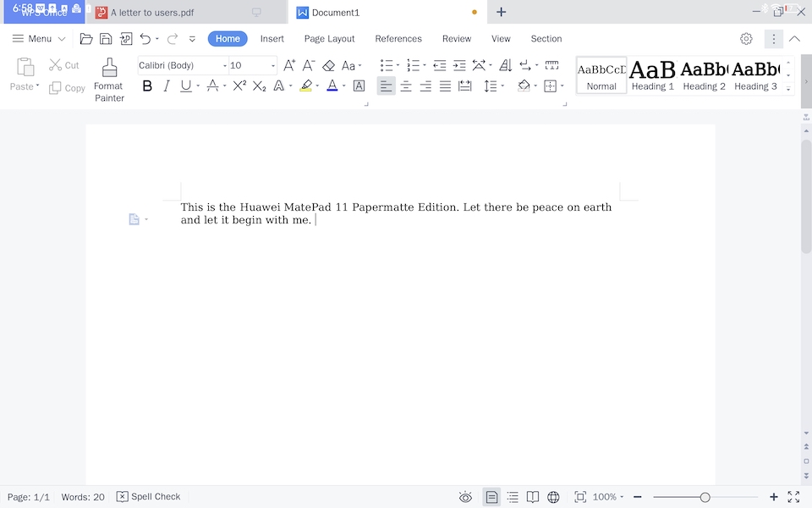Enable eye protection mode in the status bar

[465, 497]
